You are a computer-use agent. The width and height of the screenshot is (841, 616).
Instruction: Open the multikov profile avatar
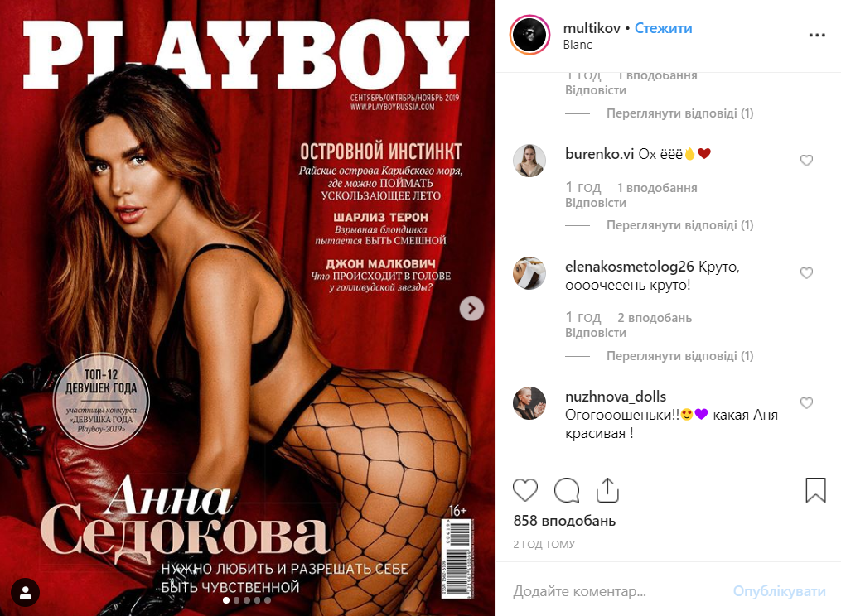click(529, 35)
